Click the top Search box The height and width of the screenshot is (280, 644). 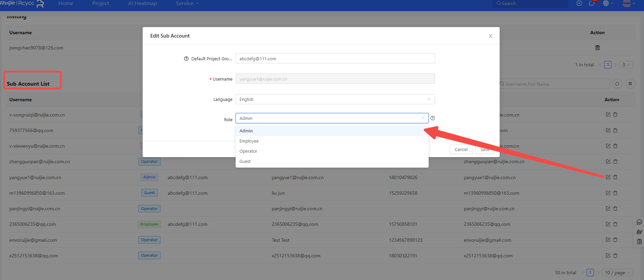(x=530, y=3)
